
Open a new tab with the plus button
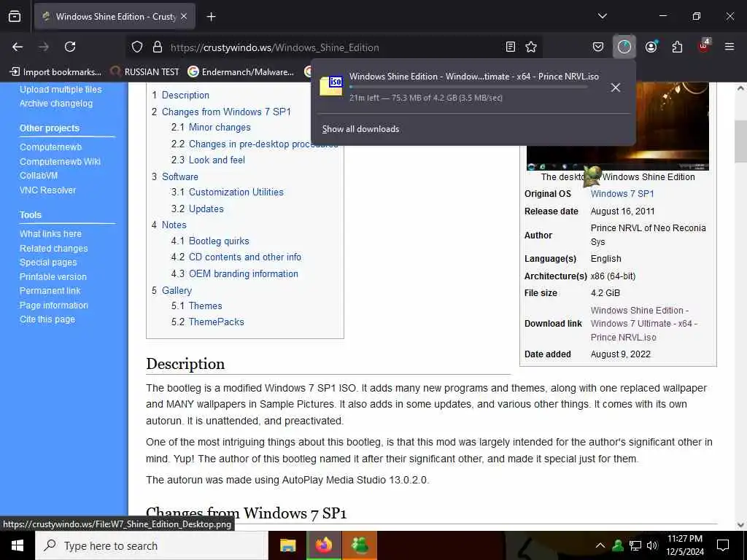(x=211, y=17)
